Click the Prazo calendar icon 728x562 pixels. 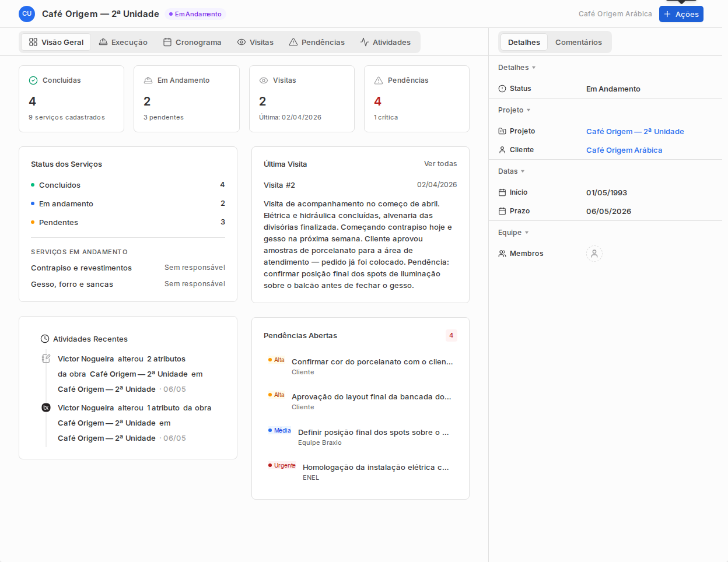click(x=502, y=211)
